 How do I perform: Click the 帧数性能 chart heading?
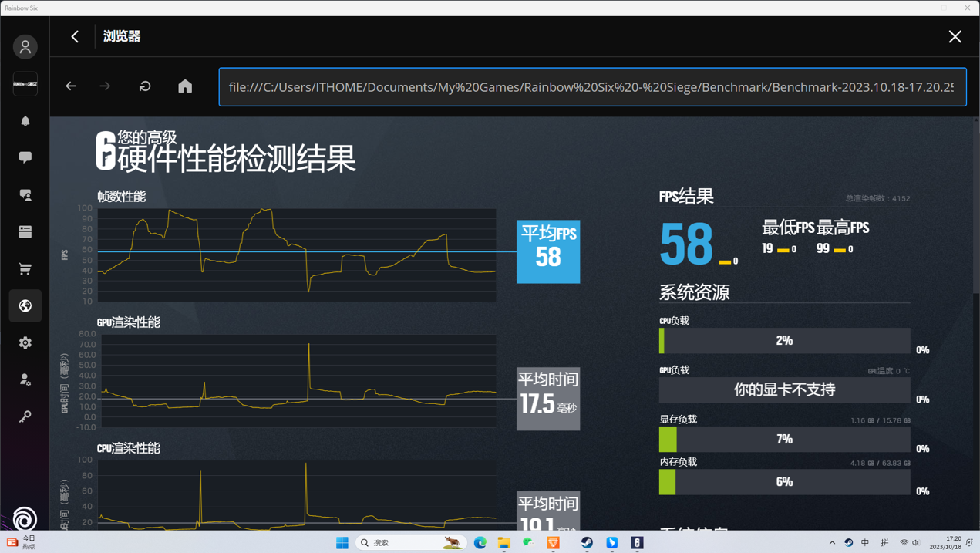pyautogui.click(x=121, y=197)
